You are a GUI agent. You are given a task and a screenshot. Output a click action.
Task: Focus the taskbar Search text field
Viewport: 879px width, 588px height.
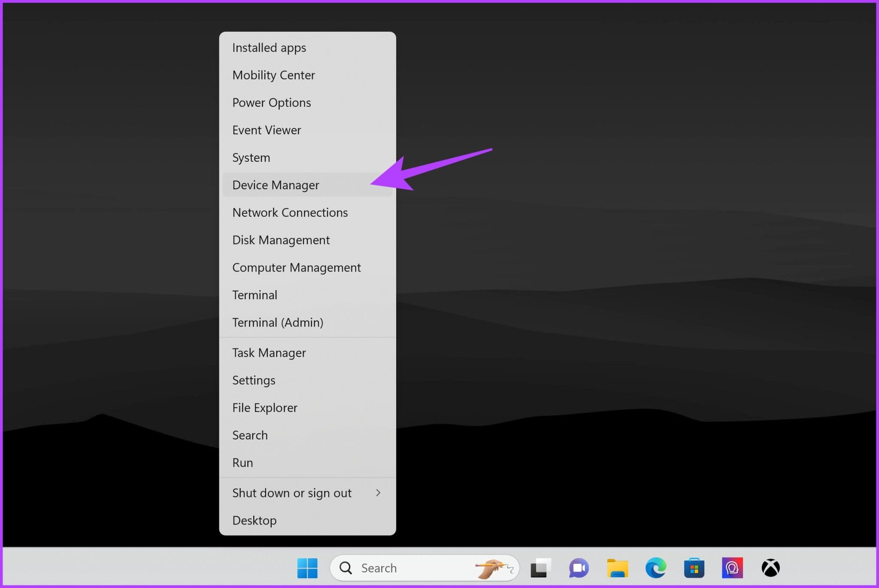(x=424, y=568)
